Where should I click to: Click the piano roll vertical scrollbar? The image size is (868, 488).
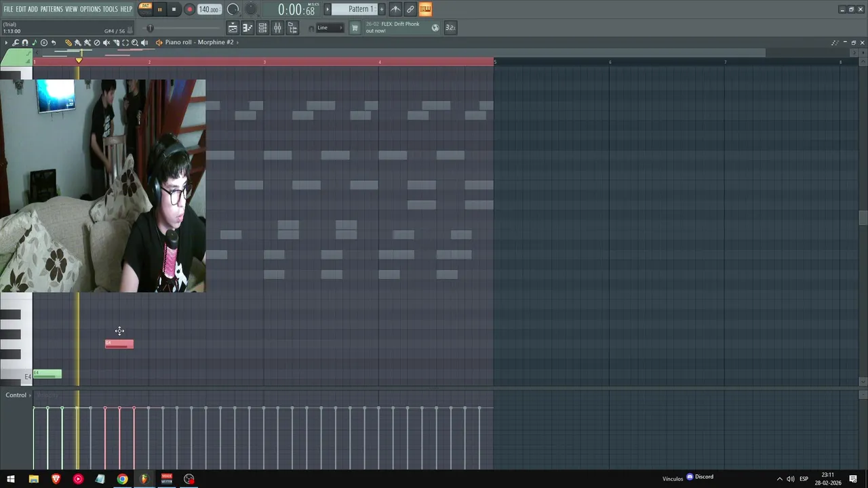click(863, 218)
